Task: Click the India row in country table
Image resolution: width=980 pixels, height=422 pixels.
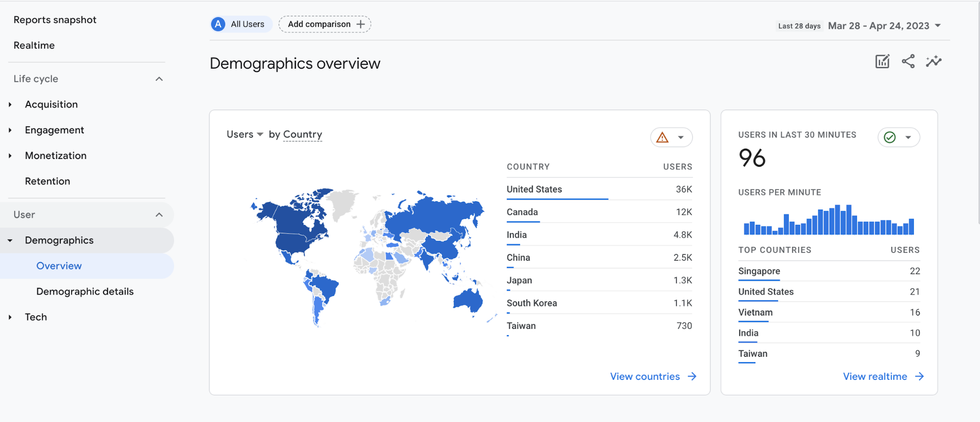Action: [599, 235]
